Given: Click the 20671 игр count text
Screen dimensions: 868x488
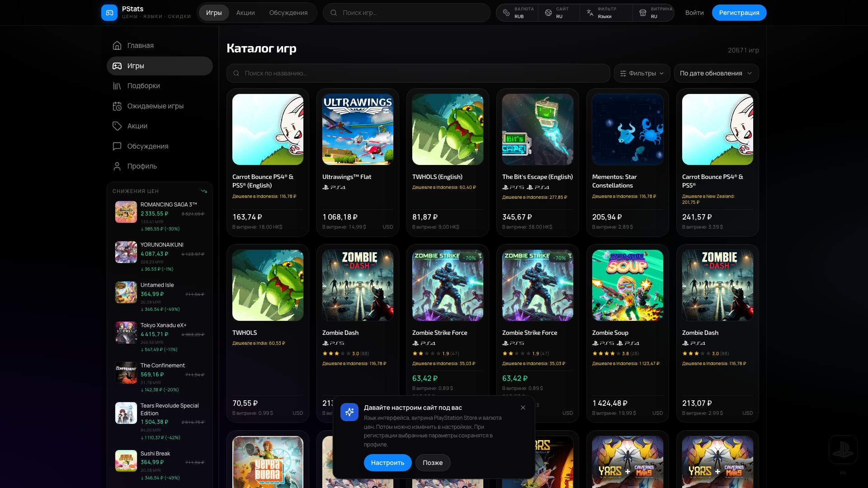Looking at the screenshot, I should click(x=743, y=50).
